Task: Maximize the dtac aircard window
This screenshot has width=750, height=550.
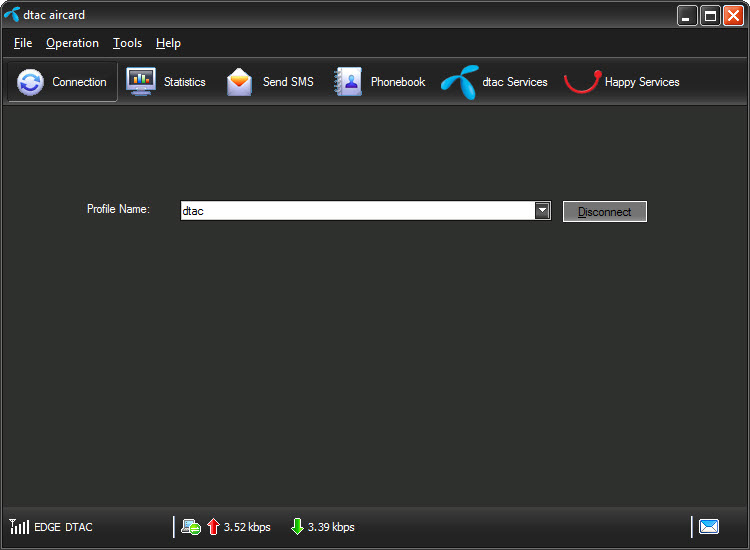Action: 710,16
